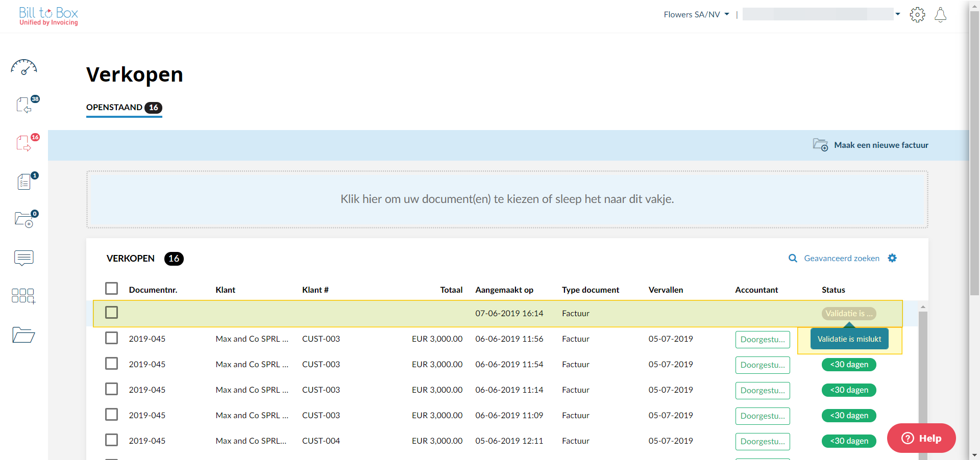The height and width of the screenshot is (460, 980).
Task: Sort by Type document column header
Action: pos(591,290)
